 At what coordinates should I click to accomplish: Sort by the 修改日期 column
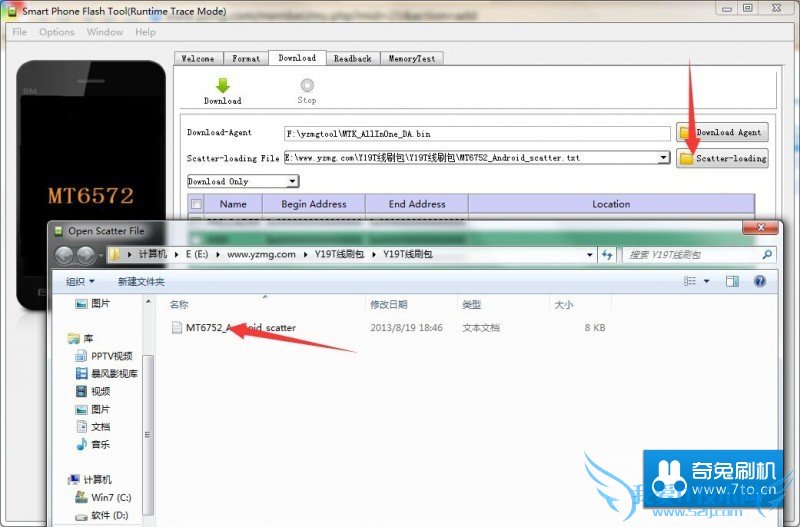[x=389, y=305]
